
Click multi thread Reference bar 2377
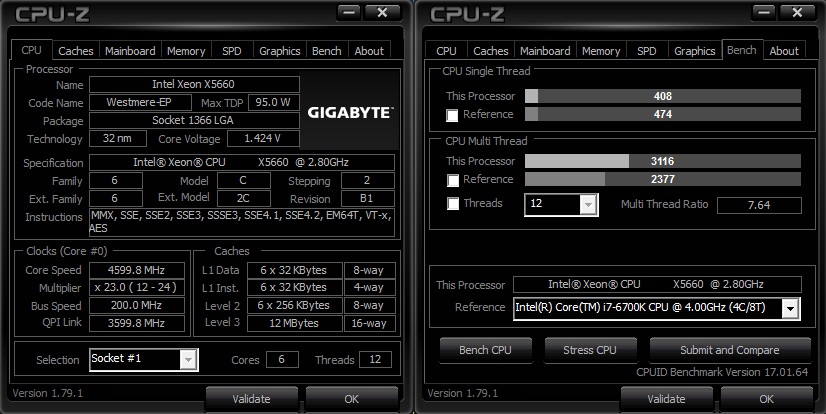point(663,179)
